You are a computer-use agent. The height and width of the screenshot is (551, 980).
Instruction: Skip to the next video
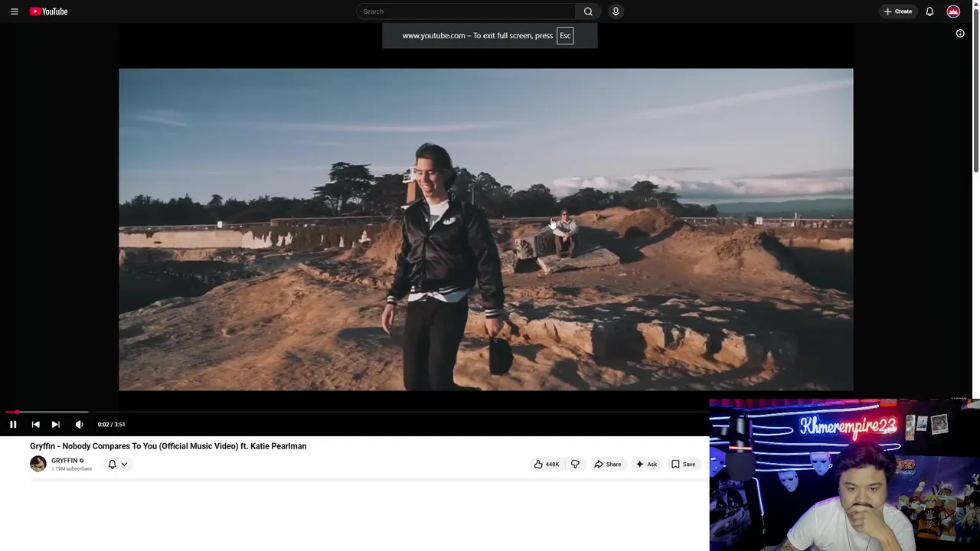[55, 424]
